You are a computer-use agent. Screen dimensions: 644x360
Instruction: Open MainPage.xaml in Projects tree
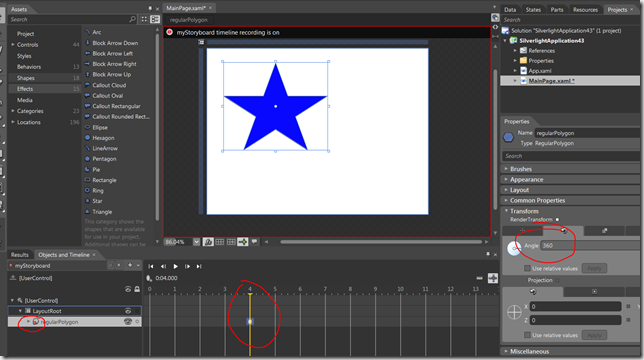(551, 81)
